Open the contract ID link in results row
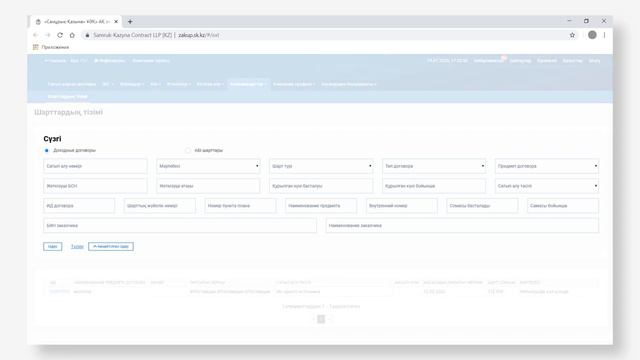 point(60,292)
